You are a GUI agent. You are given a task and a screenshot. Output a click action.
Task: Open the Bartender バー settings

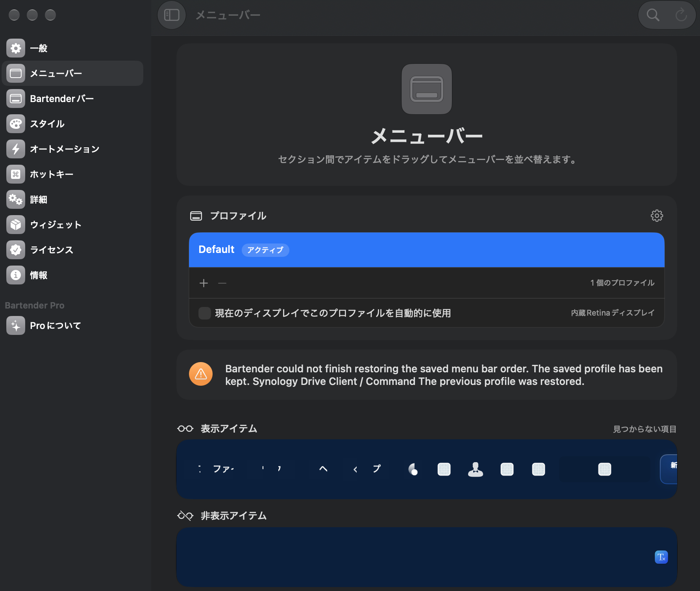pos(72,98)
